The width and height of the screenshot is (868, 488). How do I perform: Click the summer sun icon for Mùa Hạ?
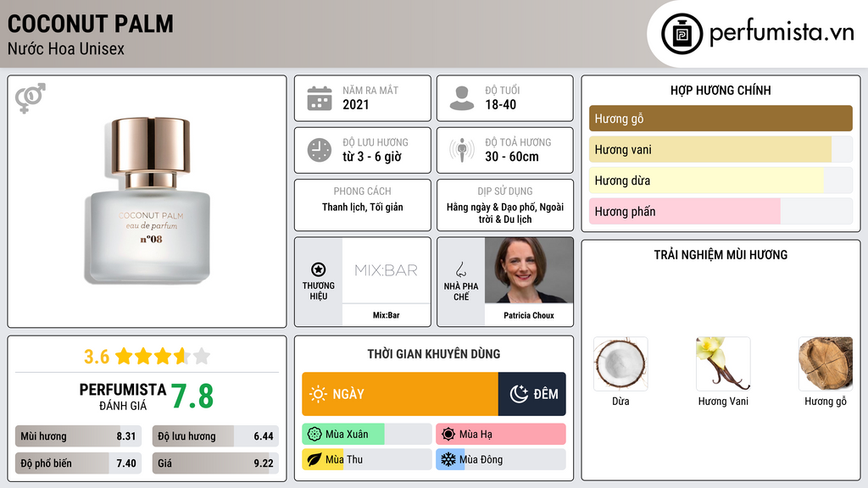pyautogui.click(x=448, y=435)
